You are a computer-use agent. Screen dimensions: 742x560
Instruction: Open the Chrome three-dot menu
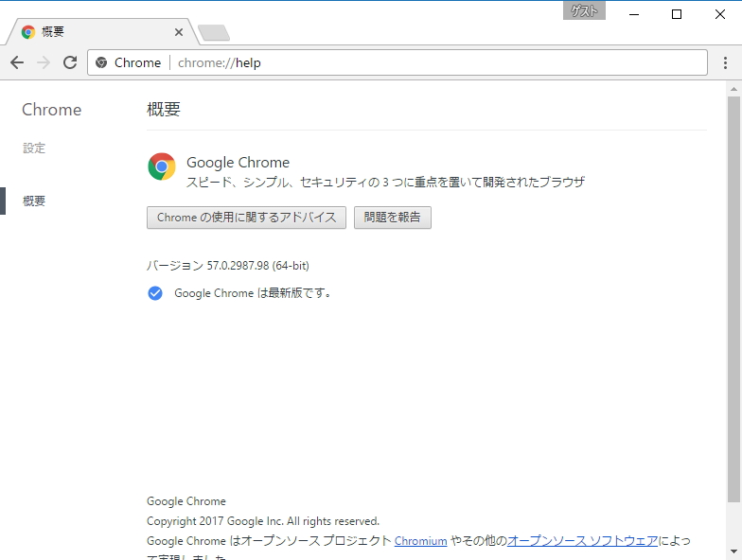coord(725,62)
